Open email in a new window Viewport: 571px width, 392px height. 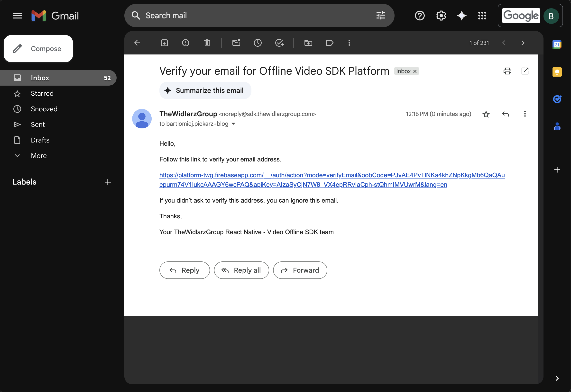pos(525,71)
